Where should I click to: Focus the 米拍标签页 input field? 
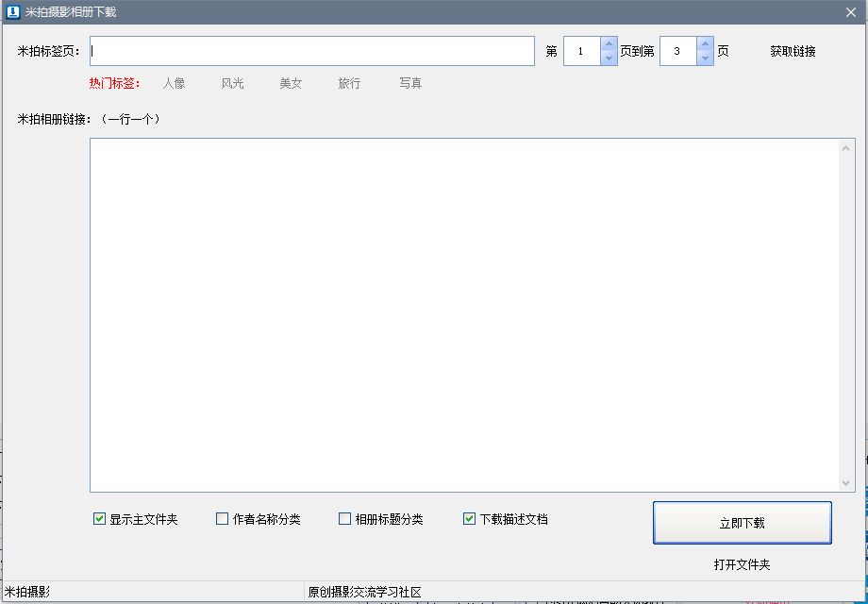coord(312,51)
